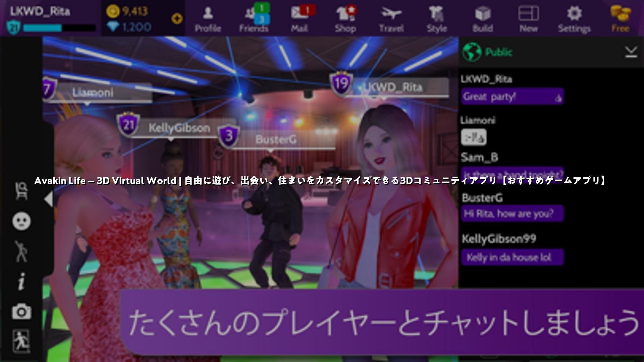Click level 19 badge on LKWD_Rita tag
644x362 pixels.
coord(341,83)
